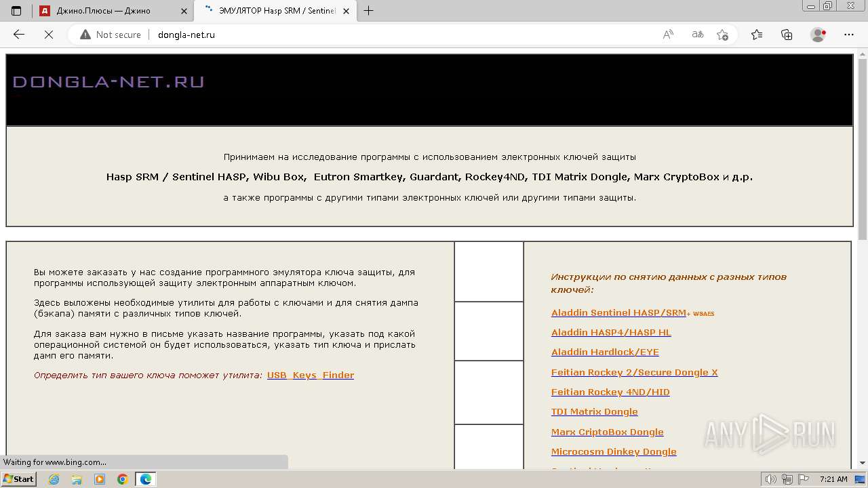Click the 'Инструкции по снятию данных' heading
The width and height of the screenshot is (868, 488).
(669, 283)
